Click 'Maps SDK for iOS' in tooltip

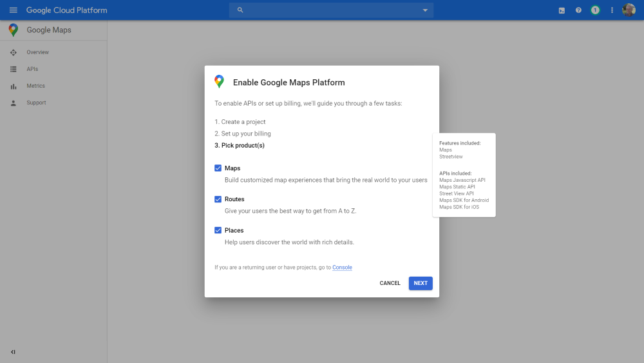click(459, 207)
